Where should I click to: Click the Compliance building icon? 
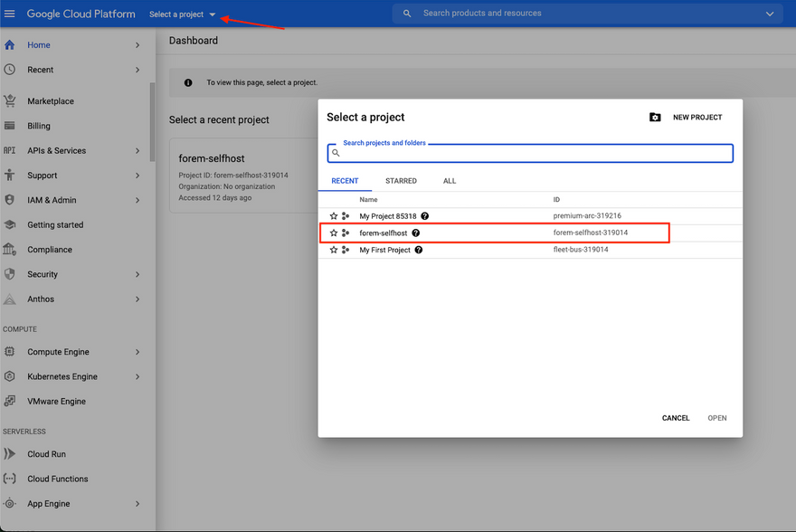click(x=10, y=249)
